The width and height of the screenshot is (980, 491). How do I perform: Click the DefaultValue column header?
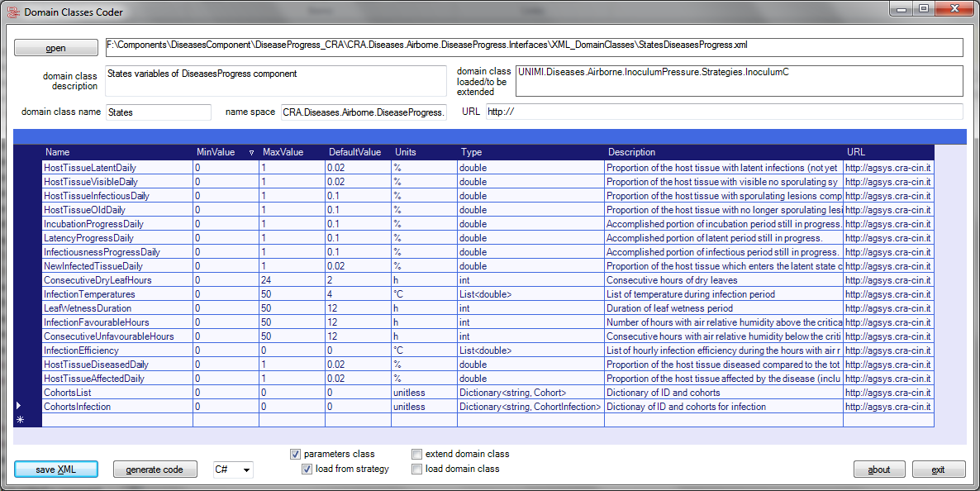click(x=358, y=152)
